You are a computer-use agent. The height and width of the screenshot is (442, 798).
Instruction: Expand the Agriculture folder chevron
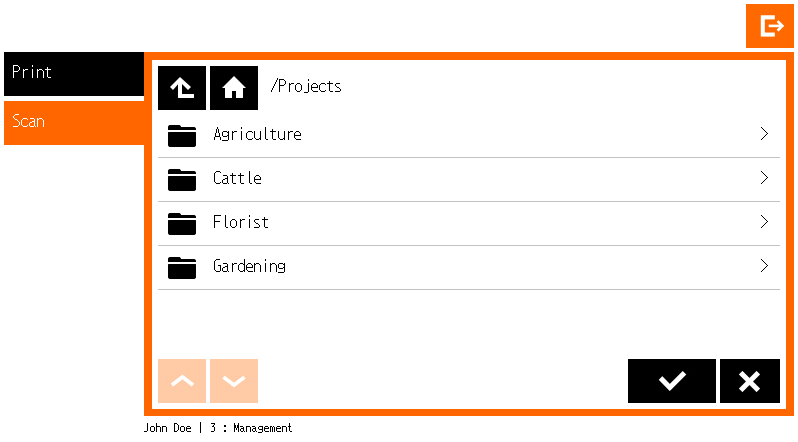(764, 134)
